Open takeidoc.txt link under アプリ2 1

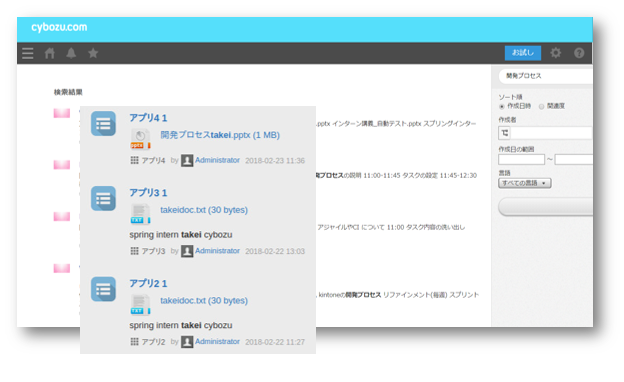204,300
